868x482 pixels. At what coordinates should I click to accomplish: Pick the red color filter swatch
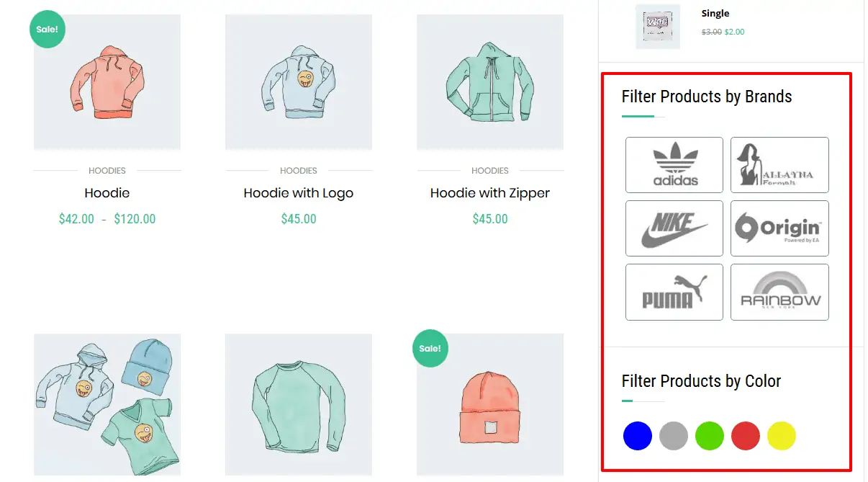[746, 436]
